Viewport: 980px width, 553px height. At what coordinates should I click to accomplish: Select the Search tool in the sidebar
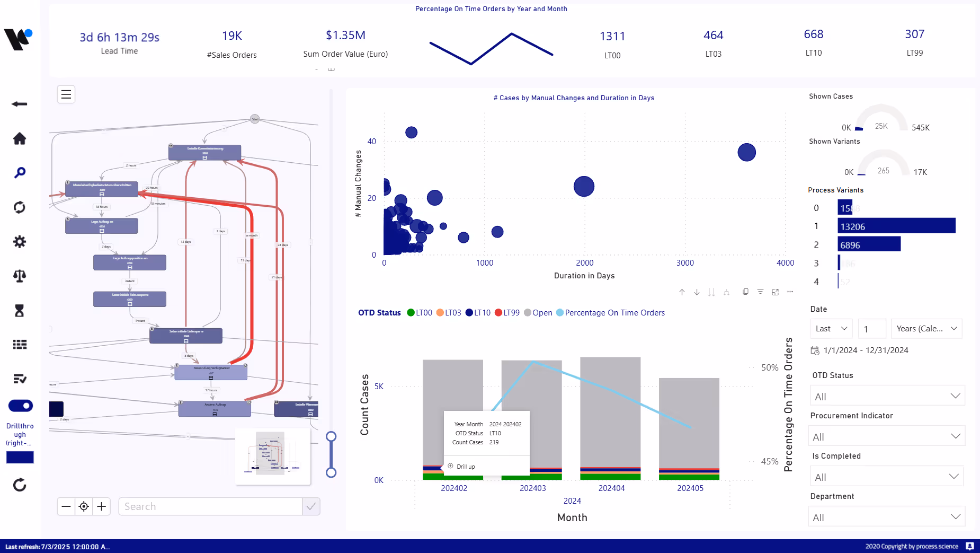pyautogui.click(x=20, y=172)
